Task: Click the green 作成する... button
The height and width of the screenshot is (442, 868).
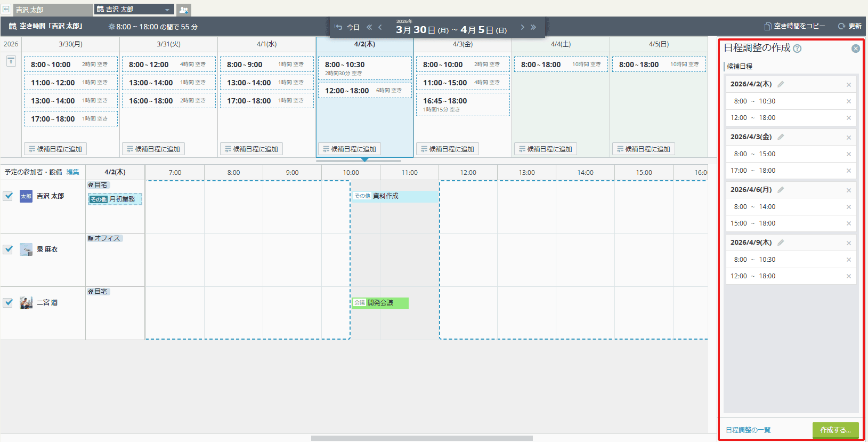Action: (x=835, y=430)
